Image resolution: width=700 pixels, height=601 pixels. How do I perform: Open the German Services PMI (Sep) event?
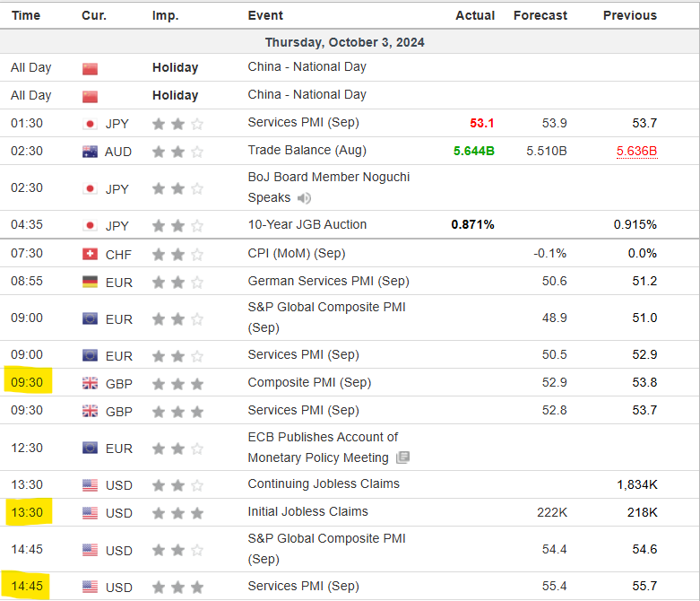coord(328,281)
